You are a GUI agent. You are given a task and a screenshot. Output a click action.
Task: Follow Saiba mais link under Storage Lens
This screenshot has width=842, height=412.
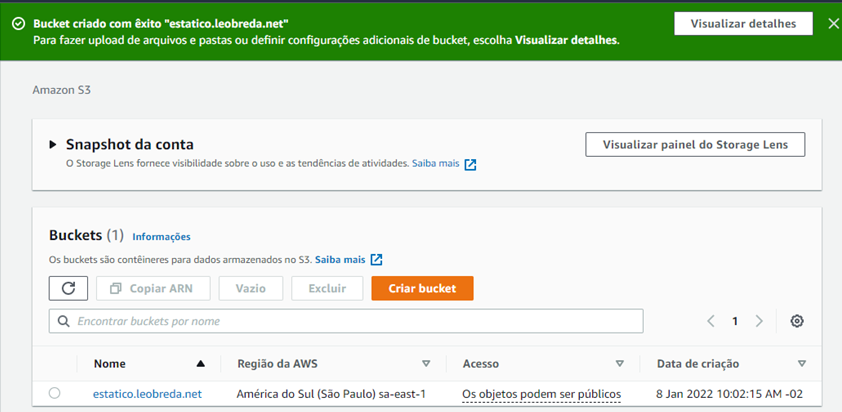(x=435, y=164)
